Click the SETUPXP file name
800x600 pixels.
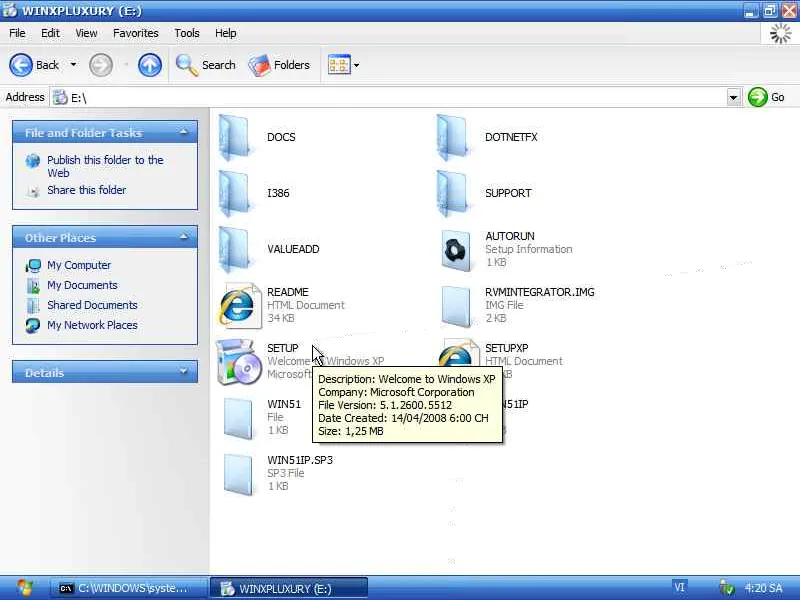[x=507, y=348]
